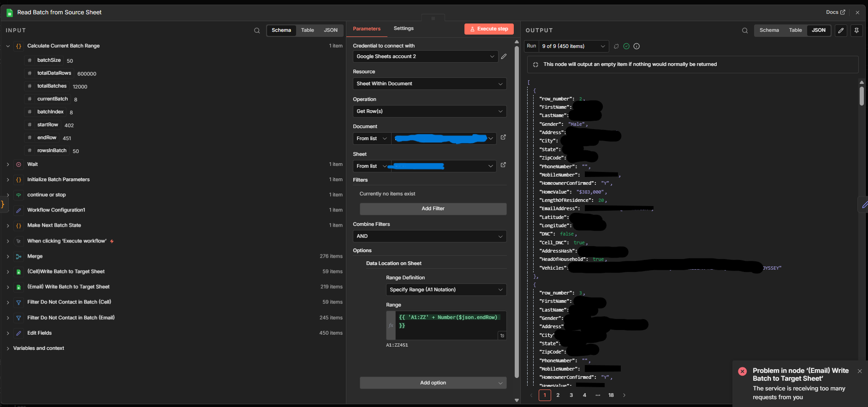
Task: Open the Range Definition dropdown
Action: point(446,289)
